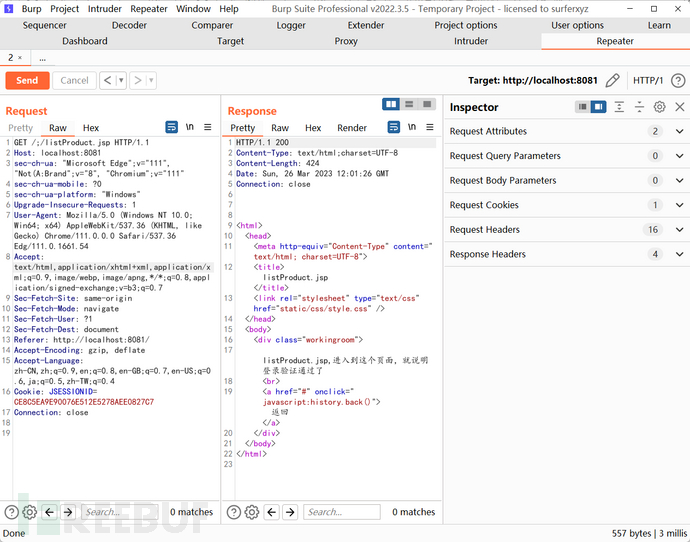Set top-bottom stacked layout icon

(409, 104)
